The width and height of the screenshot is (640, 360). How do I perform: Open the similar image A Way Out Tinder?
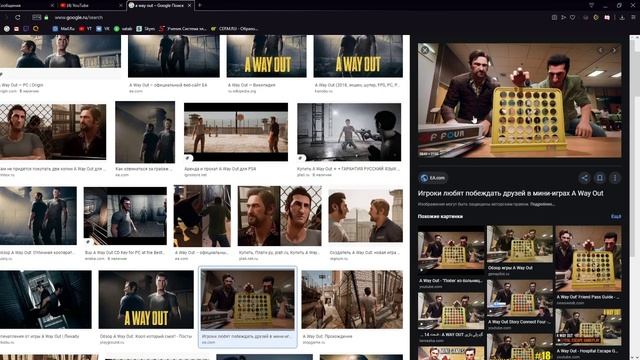click(451, 251)
